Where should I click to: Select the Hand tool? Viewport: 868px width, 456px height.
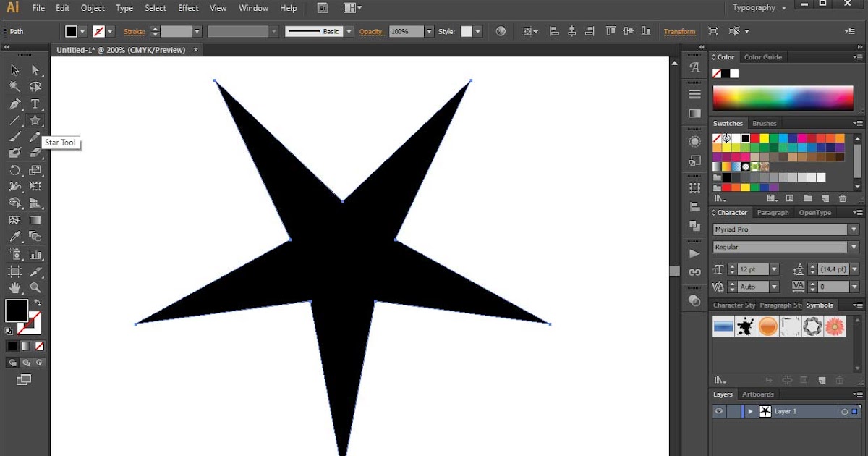click(x=13, y=287)
